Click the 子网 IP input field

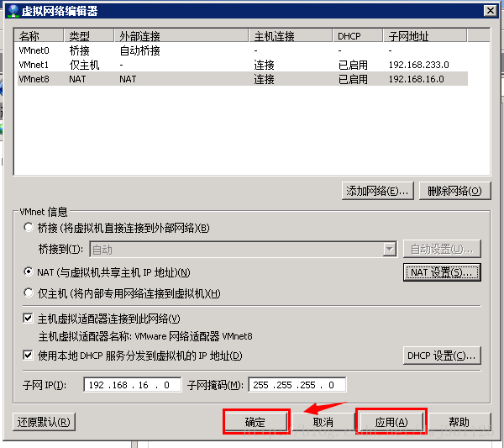(133, 385)
